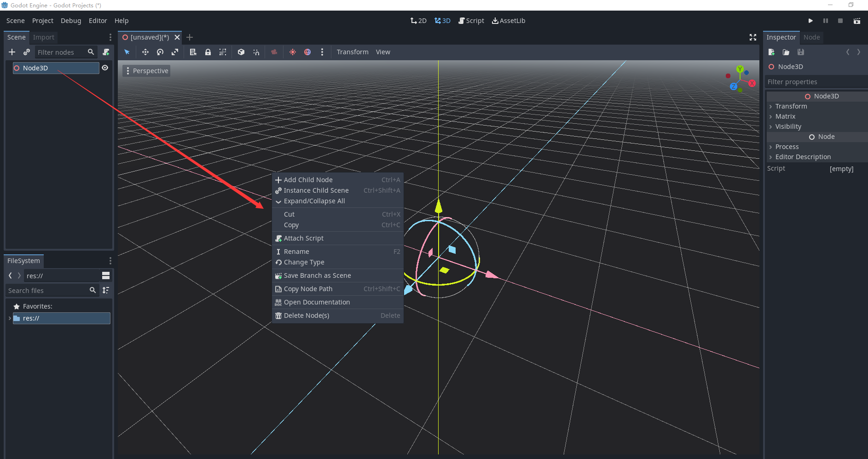
Task: Select the Move tool in the 3D toolbar
Action: coord(145,52)
